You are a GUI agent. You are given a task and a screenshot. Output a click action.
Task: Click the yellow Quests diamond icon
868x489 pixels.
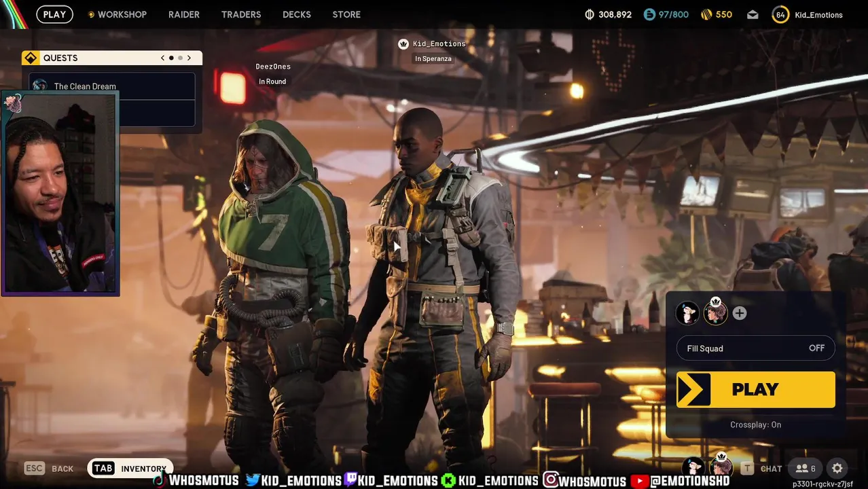[31, 58]
